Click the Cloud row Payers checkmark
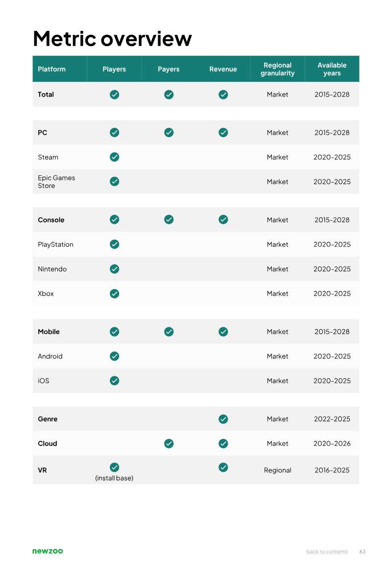This screenshot has height=566, width=392. click(169, 443)
